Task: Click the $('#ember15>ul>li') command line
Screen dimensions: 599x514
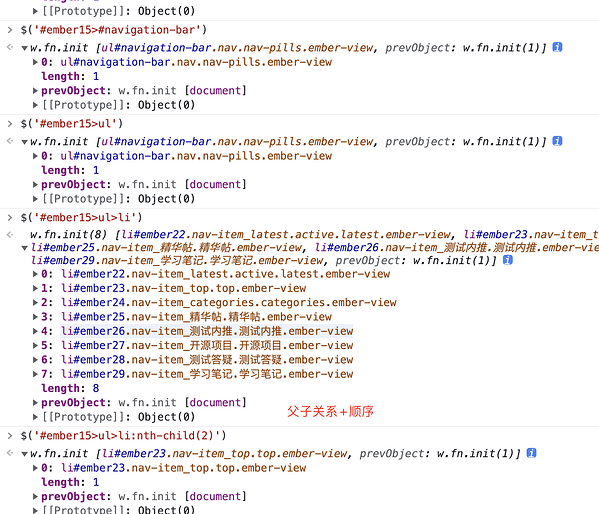Action: tap(81, 217)
